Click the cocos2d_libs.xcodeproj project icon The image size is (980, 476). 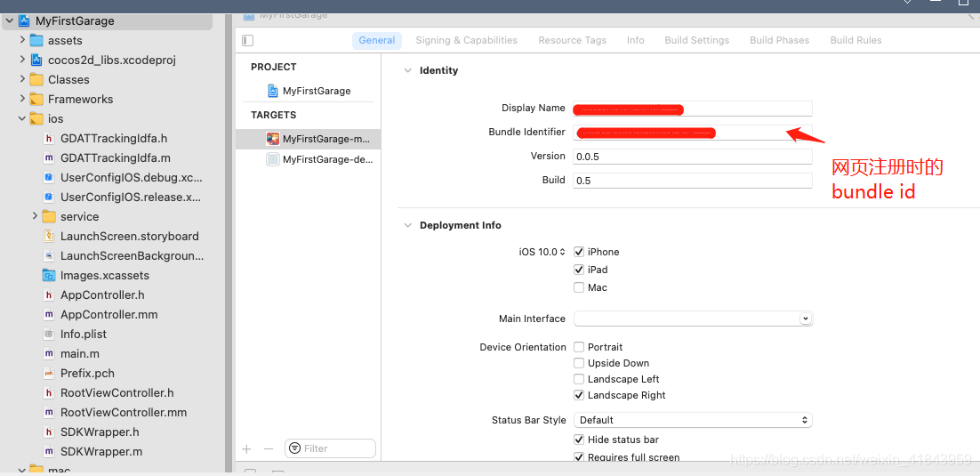36,60
